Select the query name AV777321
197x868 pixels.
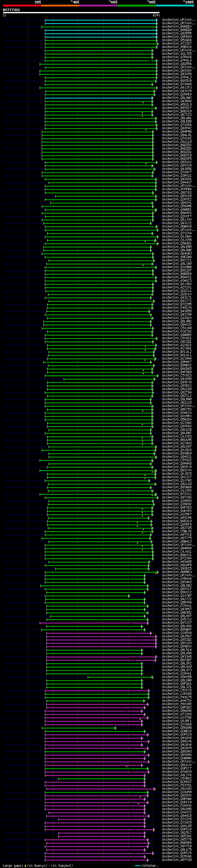(11, 10)
